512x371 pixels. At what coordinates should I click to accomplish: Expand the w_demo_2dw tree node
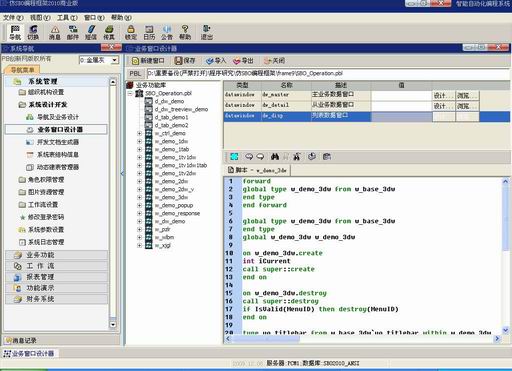click(140, 181)
